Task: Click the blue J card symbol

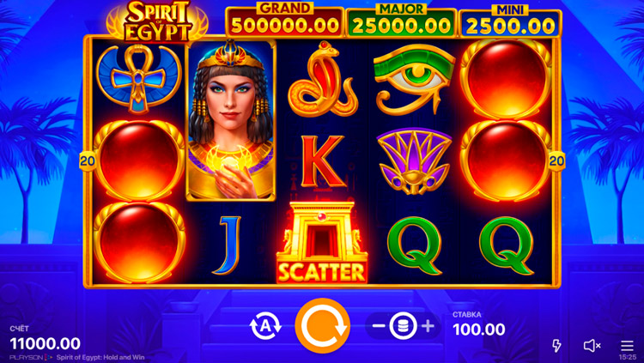Action: [227, 245]
